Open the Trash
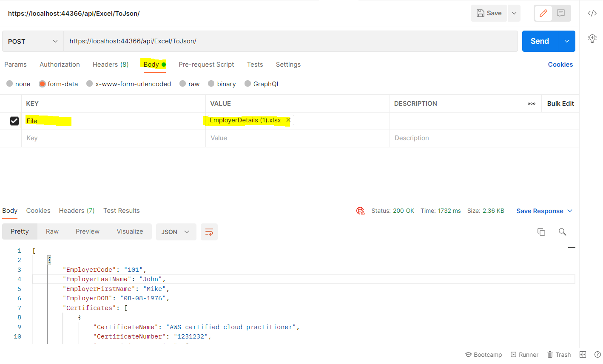 559,354
